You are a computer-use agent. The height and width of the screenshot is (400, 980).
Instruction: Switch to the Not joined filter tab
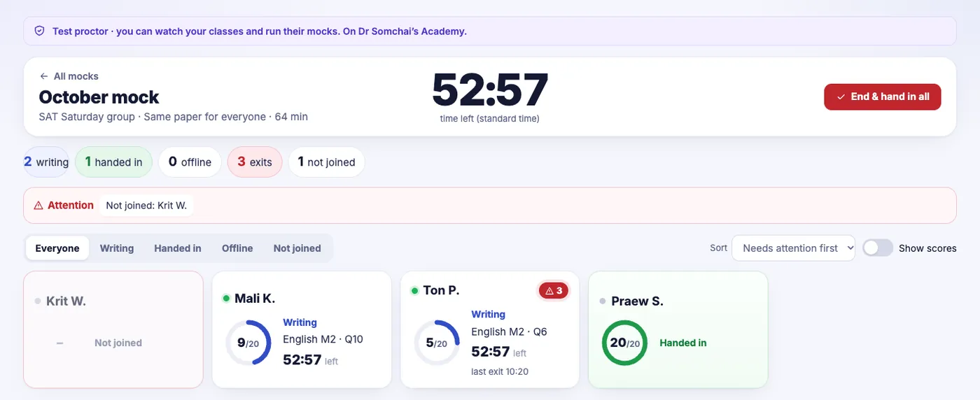pyautogui.click(x=297, y=248)
